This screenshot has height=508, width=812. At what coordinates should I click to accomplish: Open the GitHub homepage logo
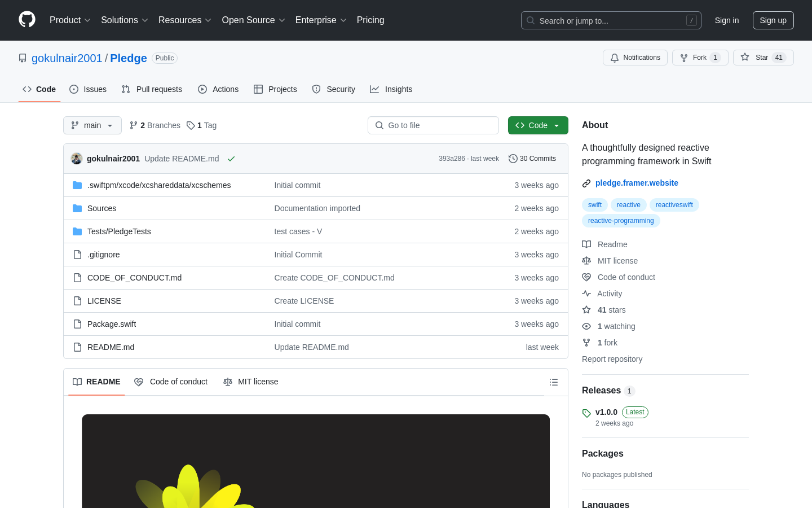(27, 20)
